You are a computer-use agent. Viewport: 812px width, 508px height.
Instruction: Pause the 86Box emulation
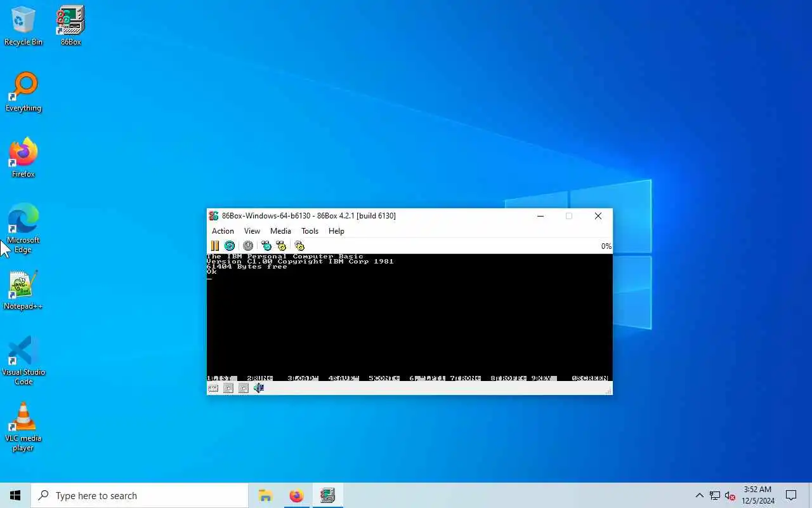[214, 246]
